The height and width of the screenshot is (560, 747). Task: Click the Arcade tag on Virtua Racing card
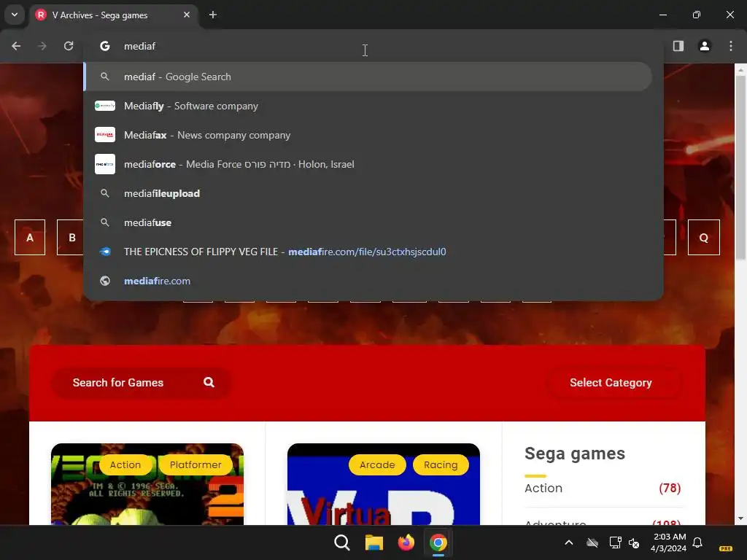[x=377, y=464]
